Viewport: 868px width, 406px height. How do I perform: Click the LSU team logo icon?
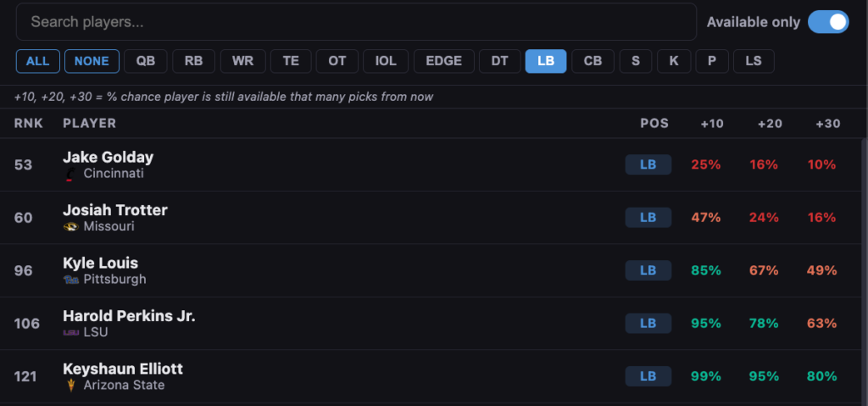(x=71, y=332)
